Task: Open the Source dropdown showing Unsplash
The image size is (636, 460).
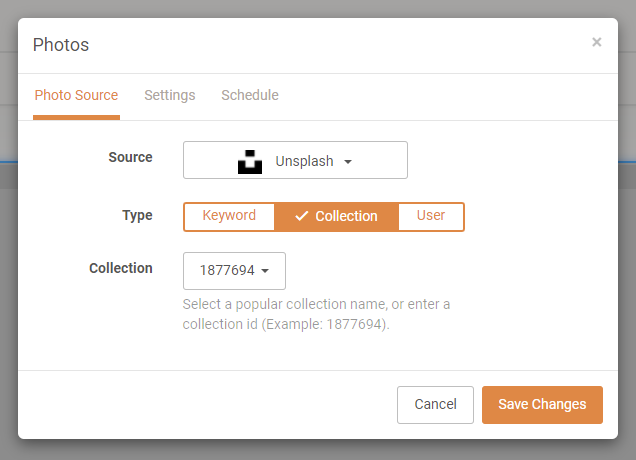Action: coord(295,160)
